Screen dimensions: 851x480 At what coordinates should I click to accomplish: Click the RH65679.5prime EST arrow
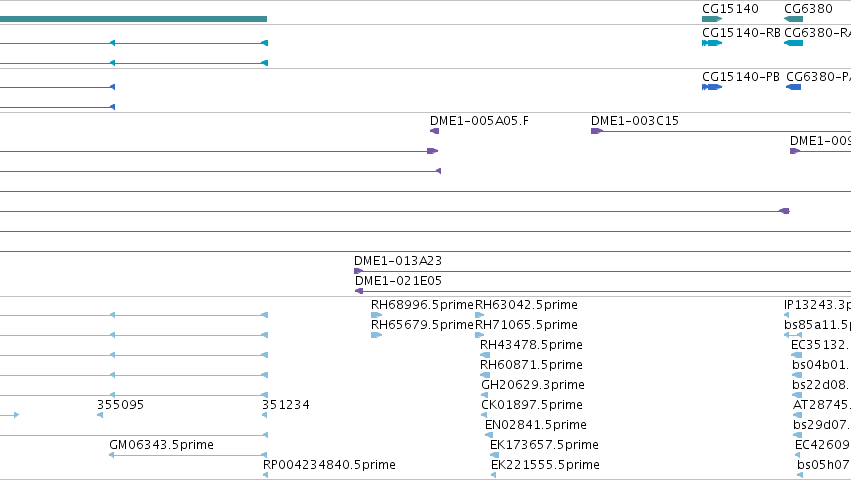tap(377, 335)
